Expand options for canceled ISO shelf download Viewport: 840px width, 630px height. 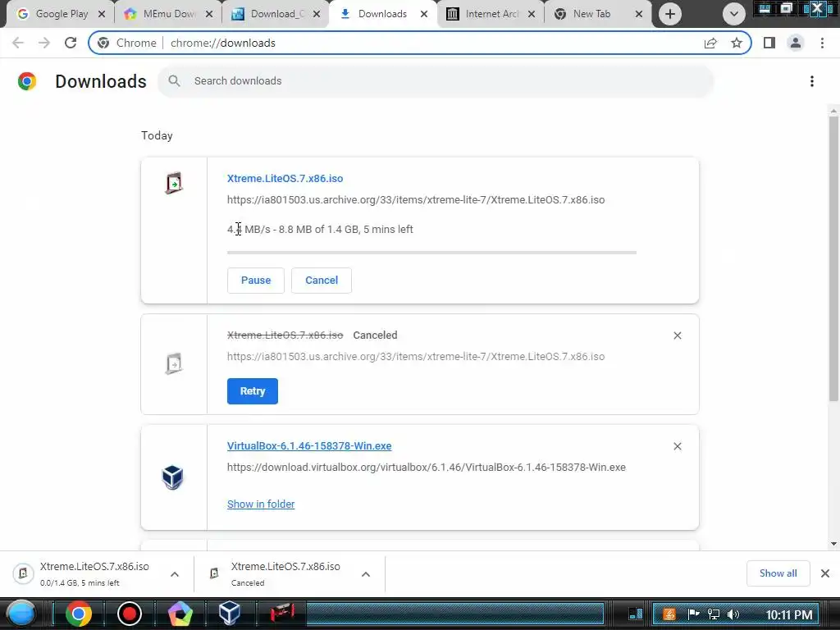[366, 574]
